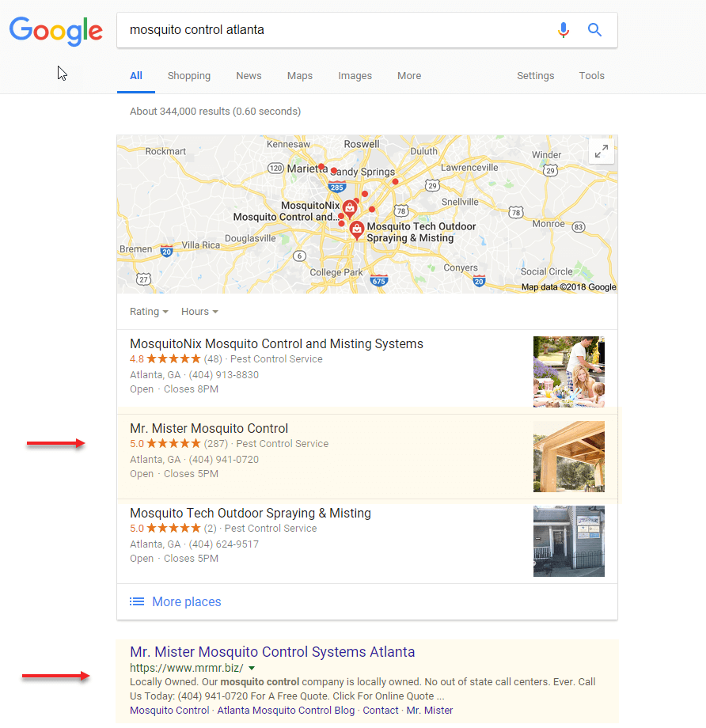Open Mr. Mister Mosquito Control Systems Atlanta result

(x=272, y=652)
